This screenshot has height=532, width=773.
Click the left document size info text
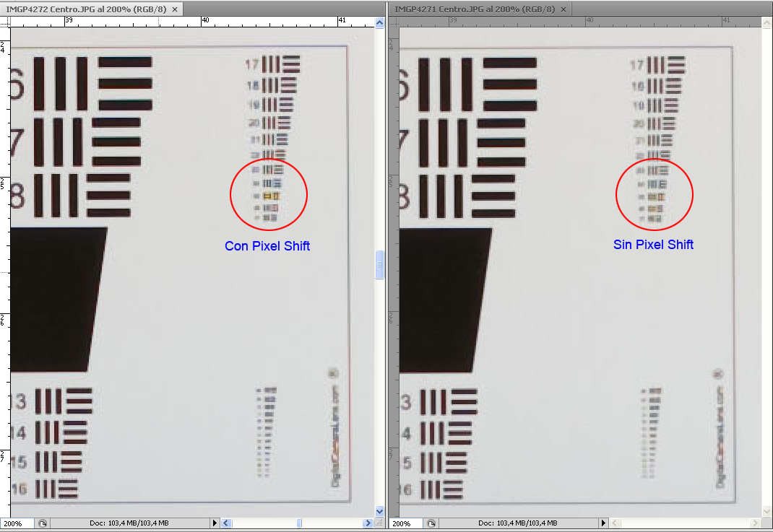(129, 523)
